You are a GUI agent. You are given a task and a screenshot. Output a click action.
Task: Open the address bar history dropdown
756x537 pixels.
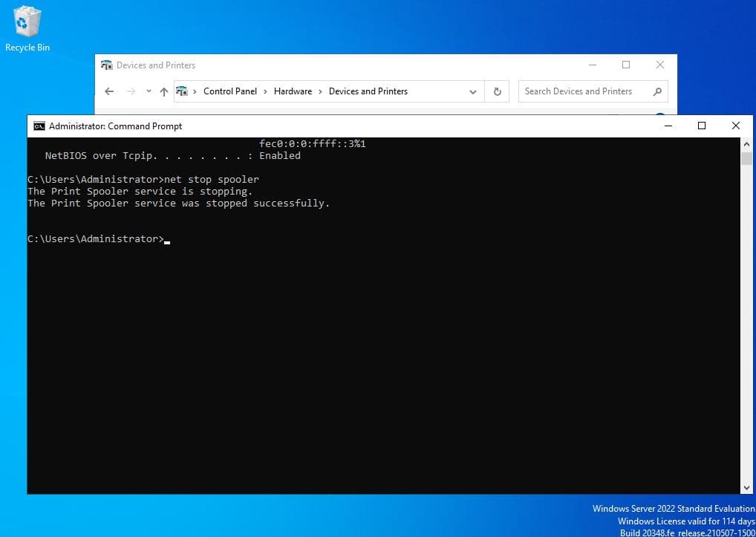coord(473,91)
